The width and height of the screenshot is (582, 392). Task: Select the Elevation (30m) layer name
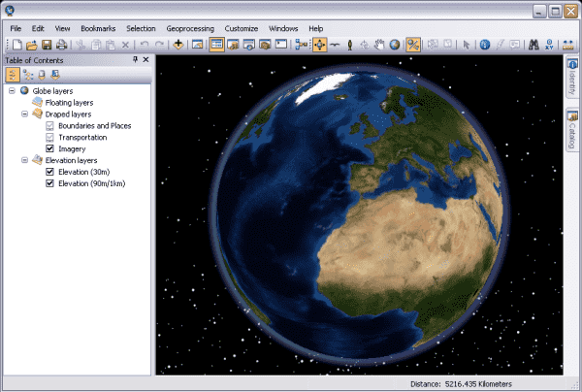click(83, 172)
